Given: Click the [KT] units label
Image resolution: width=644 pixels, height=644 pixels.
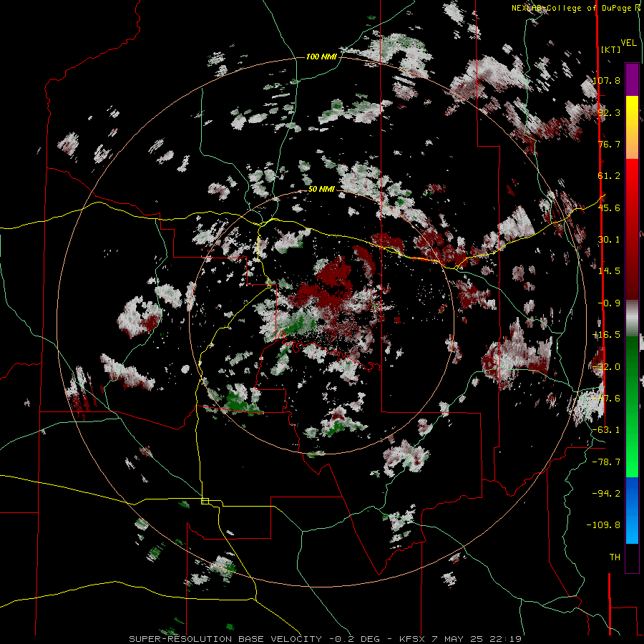Looking at the screenshot, I should pyautogui.click(x=611, y=49).
